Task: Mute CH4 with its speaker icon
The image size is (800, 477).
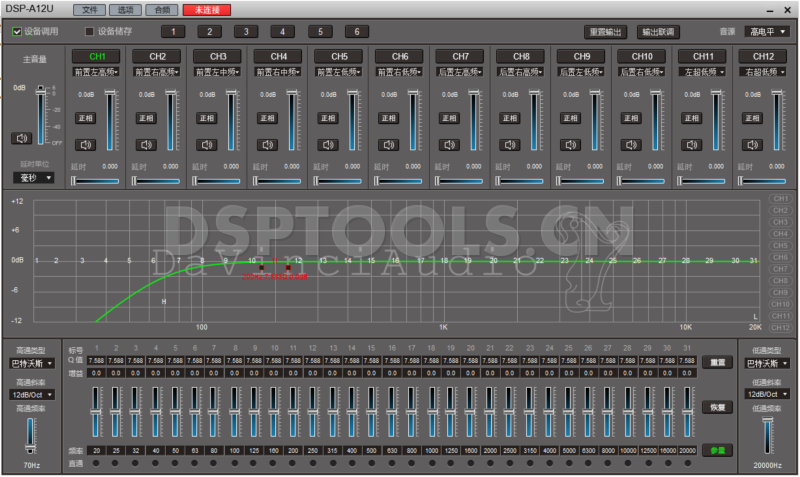Action: tap(268, 145)
